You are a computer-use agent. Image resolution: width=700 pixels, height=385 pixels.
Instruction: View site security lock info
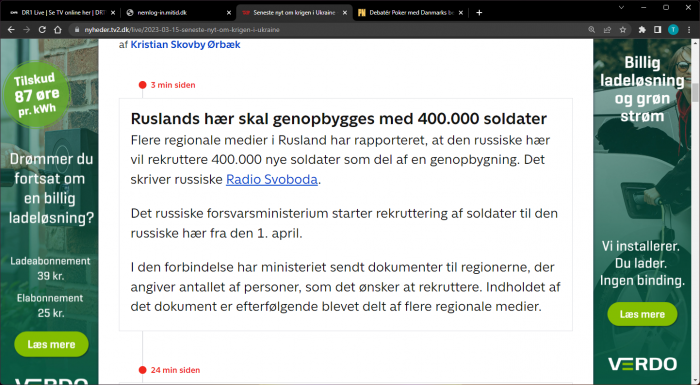tap(77, 30)
